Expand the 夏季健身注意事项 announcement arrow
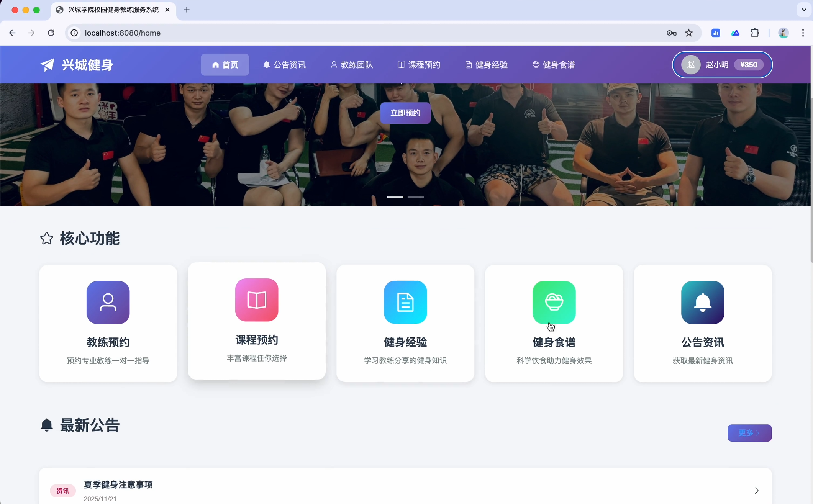813x504 pixels. (x=757, y=491)
